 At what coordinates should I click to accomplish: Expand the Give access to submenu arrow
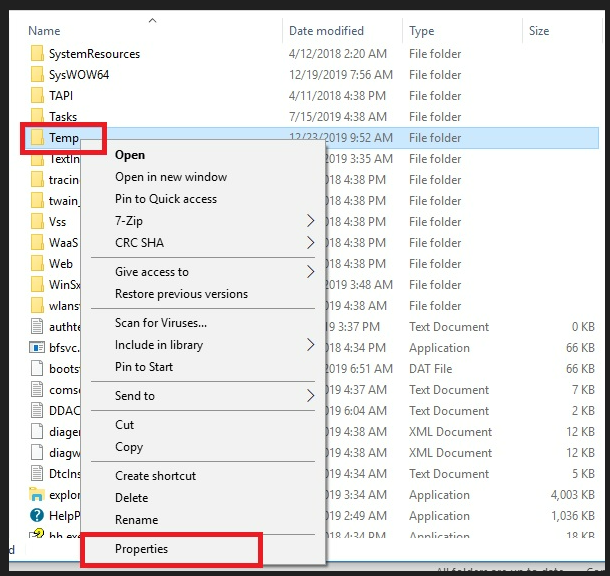coord(310,272)
